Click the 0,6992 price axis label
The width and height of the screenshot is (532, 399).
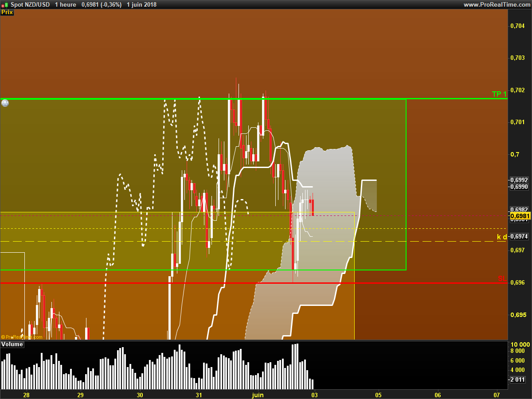pos(519,180)
